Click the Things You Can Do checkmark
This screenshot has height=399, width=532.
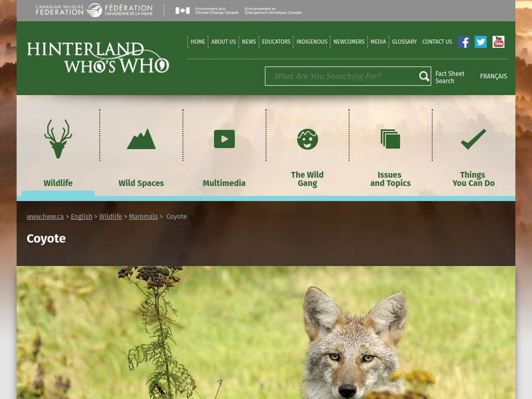click(473, 139)
